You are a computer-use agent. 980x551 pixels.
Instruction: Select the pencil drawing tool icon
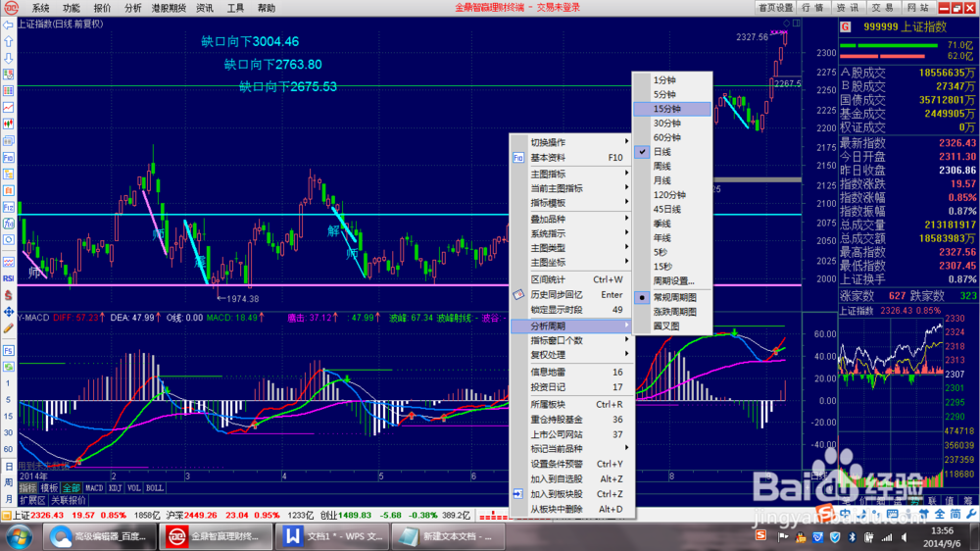point(8,328)
